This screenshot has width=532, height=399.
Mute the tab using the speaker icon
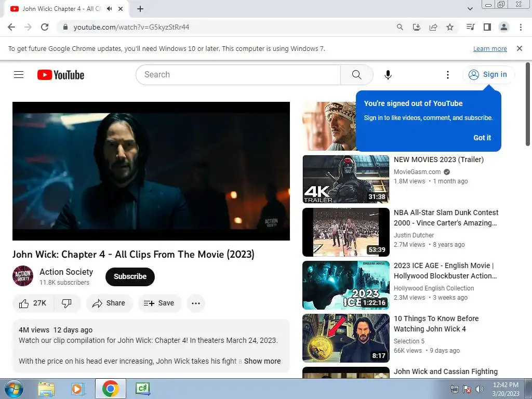(109, 9)
